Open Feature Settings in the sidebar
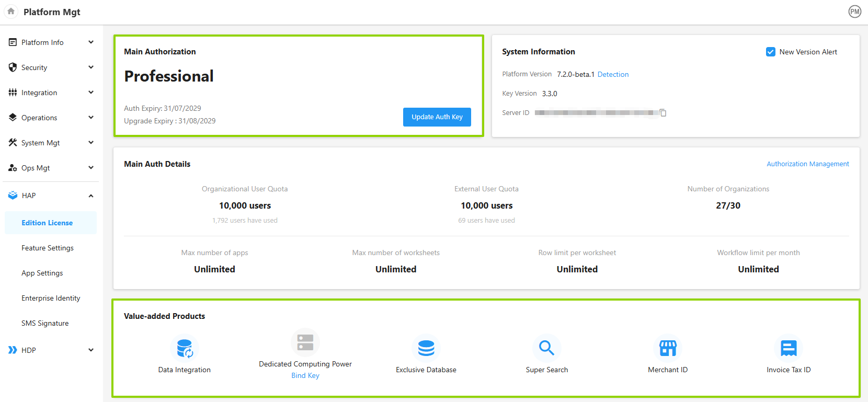This screenshot has height=402, width=868. (x=48, y=248)
